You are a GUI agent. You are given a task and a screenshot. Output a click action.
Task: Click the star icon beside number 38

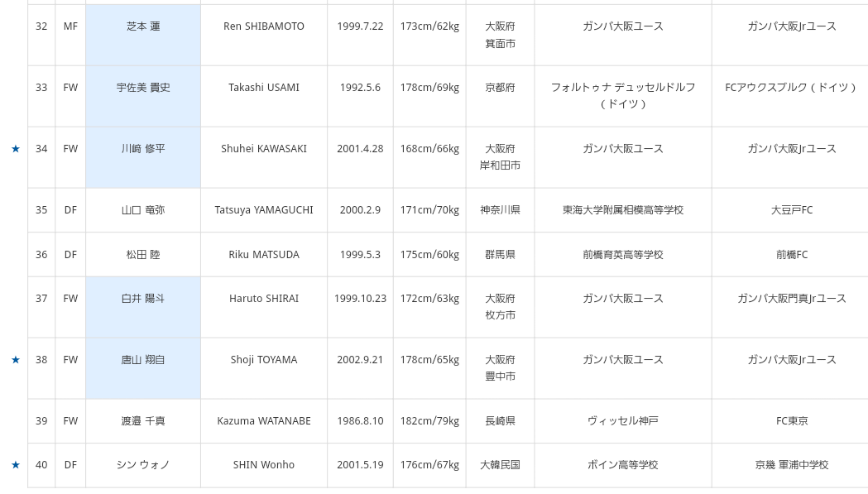click(16, 360)
